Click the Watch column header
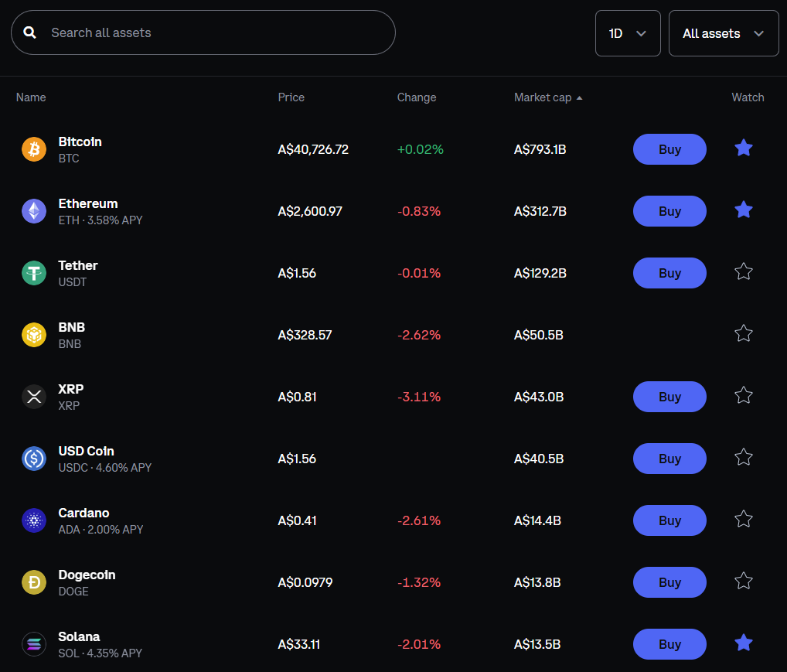The image size is (787, 672). coord(748,97)
